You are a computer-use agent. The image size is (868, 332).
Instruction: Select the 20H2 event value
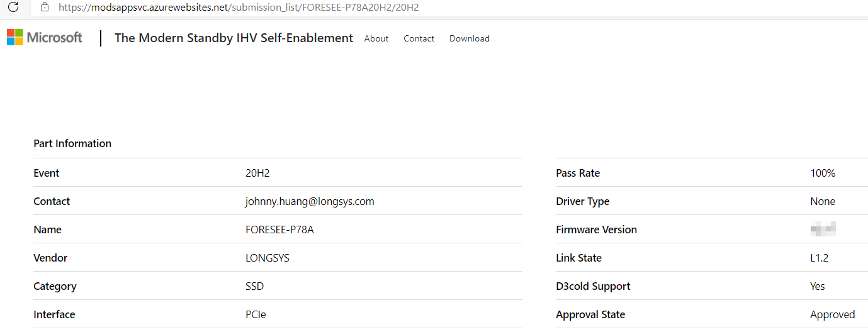tap(257, 173)
